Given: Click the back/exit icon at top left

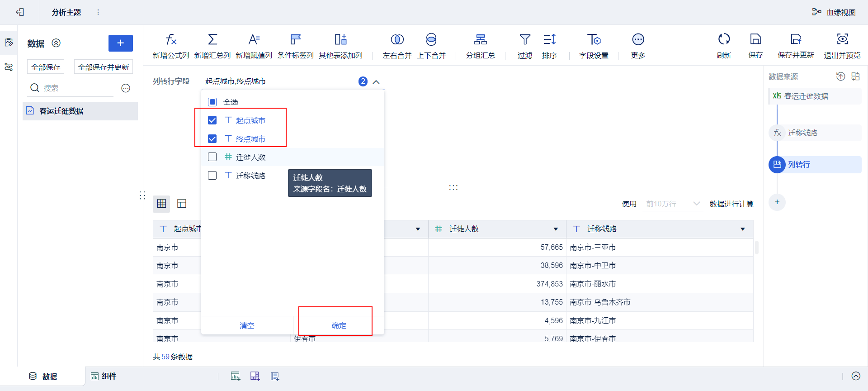Looking at the screenshot, I should click(x=20, y=12).
